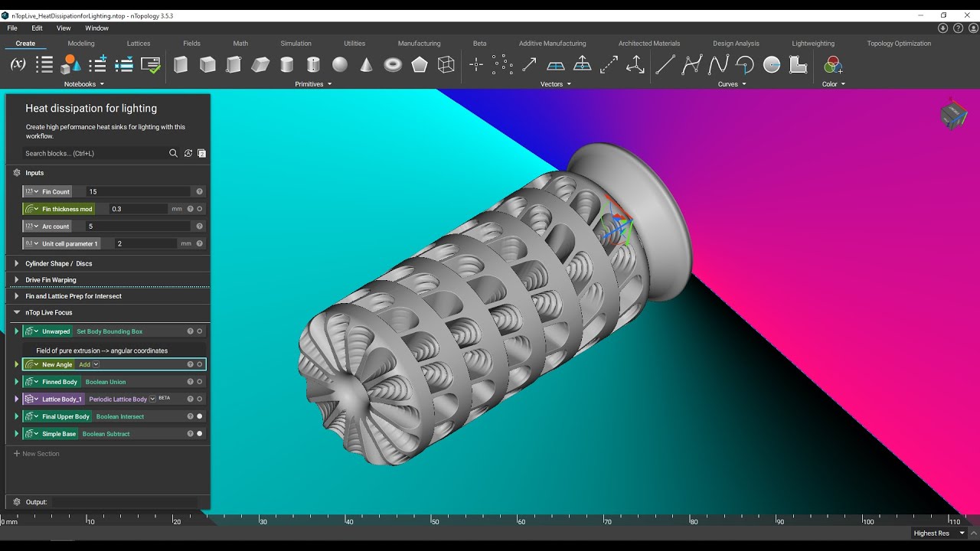
Task: Select the dashed double-arrow vector icon
Action: pyautogui.click(x=609, y=64)
